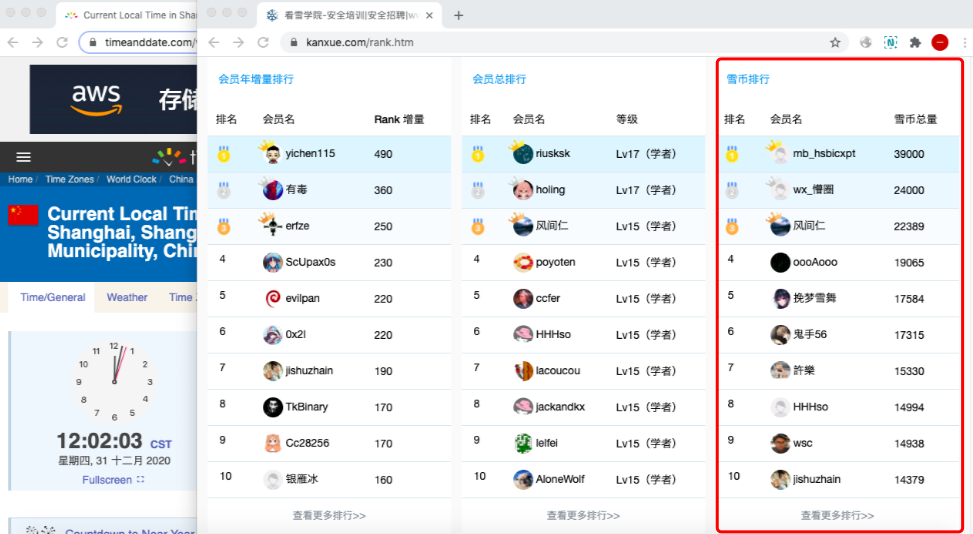Image resolution: width=973 pixels, height=534 pixels.
Task: Click avatar of ScUpax0s
Action: (x=272, y=262)
